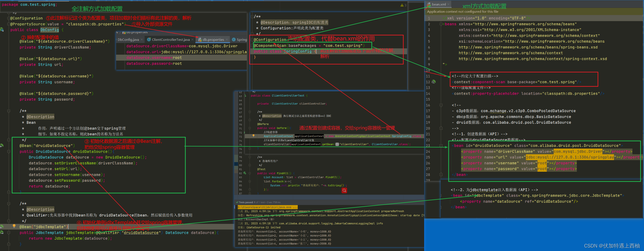This screenshot has width=644, height=251.
Task: Click Spring gutter icon left of @Bean jdbcTemplate
Action: tap(2, 227)
